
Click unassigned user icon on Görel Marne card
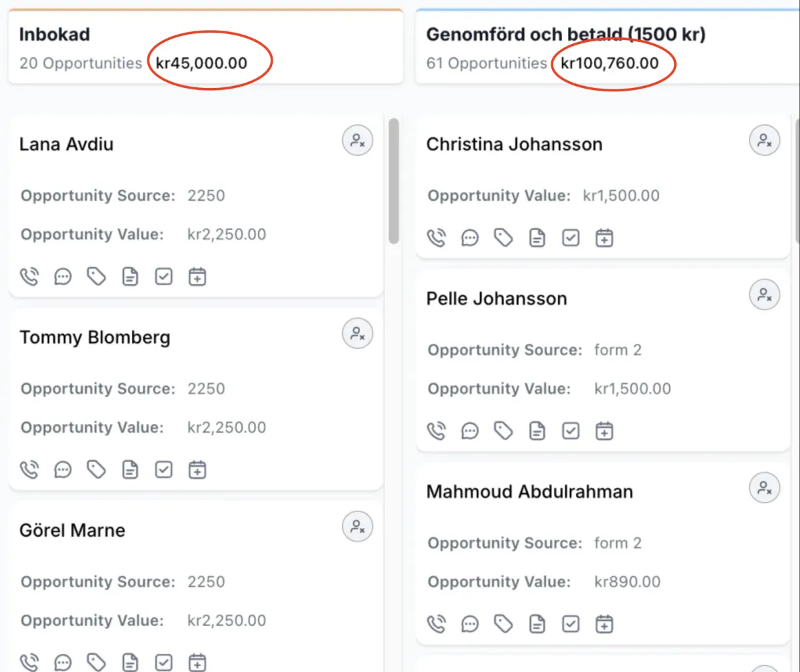pos(358,526)
